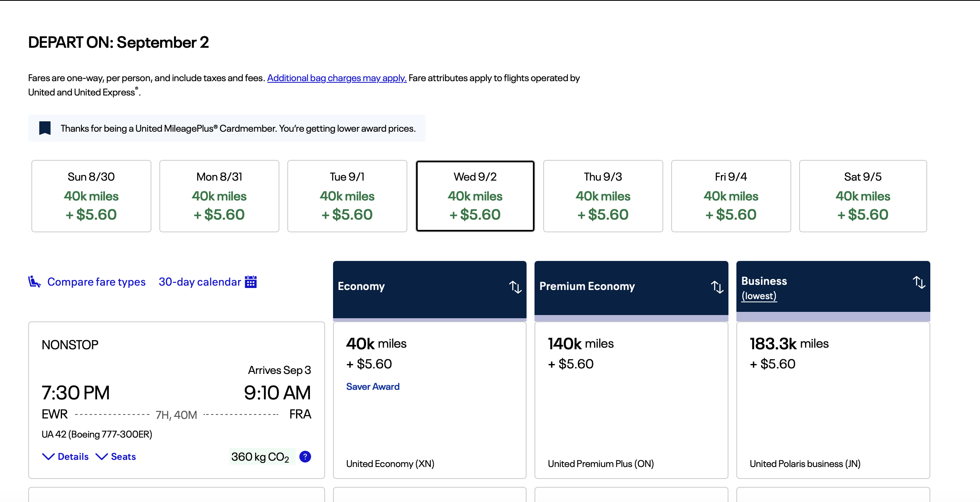Choose the 183.3k miles Polaris business fare
980x502 pixels.
pos(833,400)
